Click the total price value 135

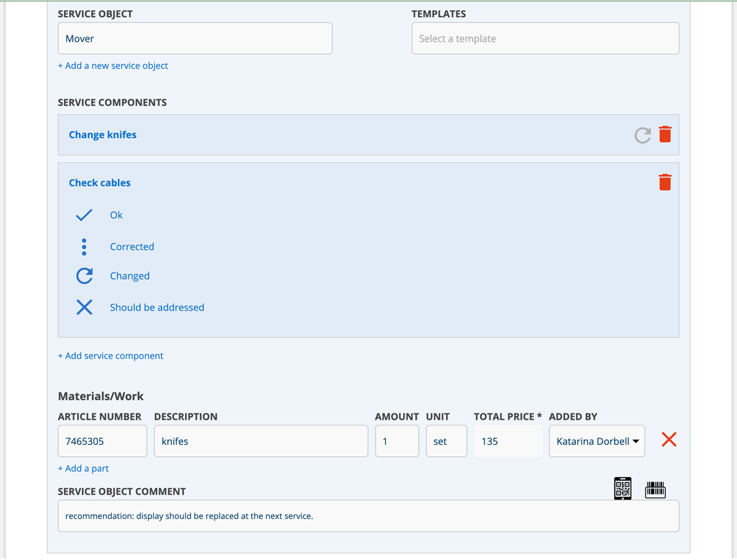coord(508,441)
